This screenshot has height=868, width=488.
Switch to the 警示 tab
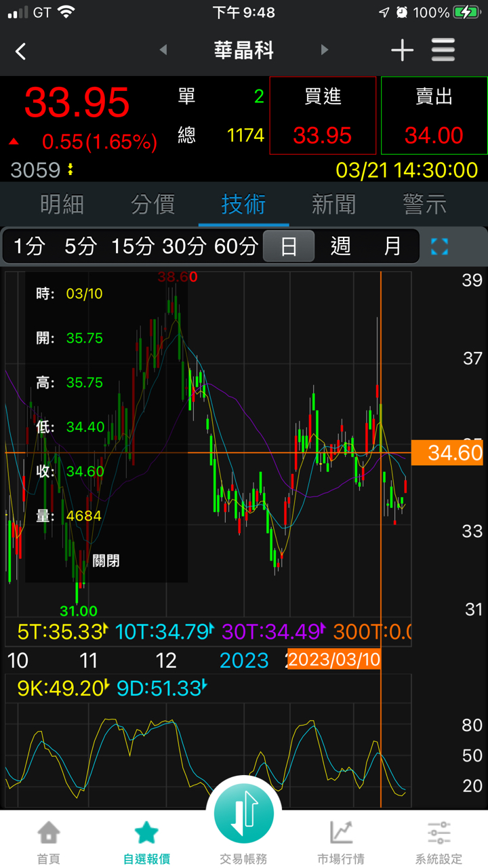point(425,204)
